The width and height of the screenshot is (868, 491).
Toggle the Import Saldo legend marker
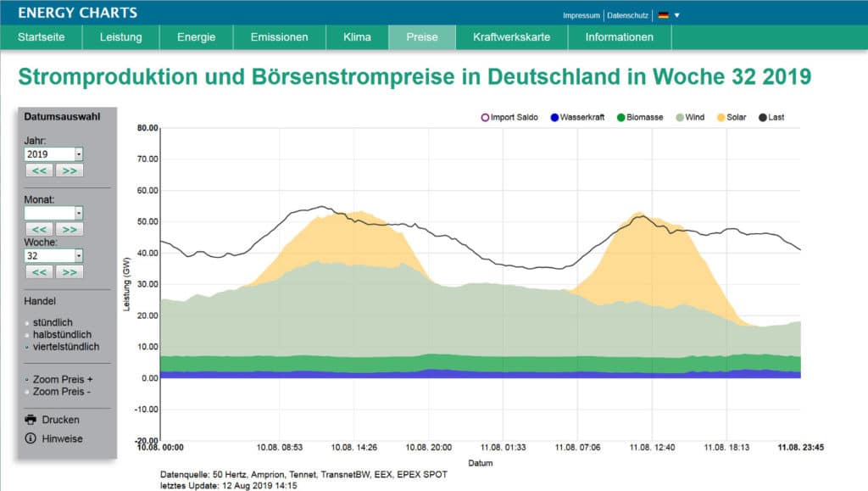pyautogui.click(x=485, y=117)
